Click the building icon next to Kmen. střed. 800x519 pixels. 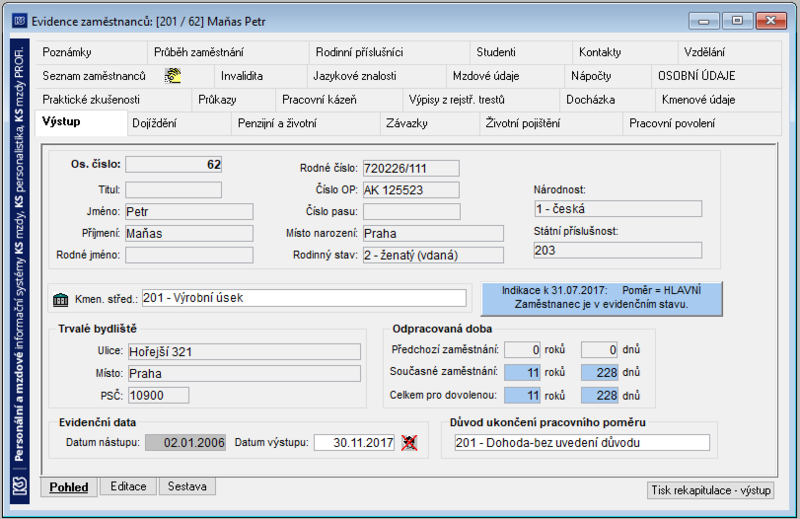click(60, 299)
